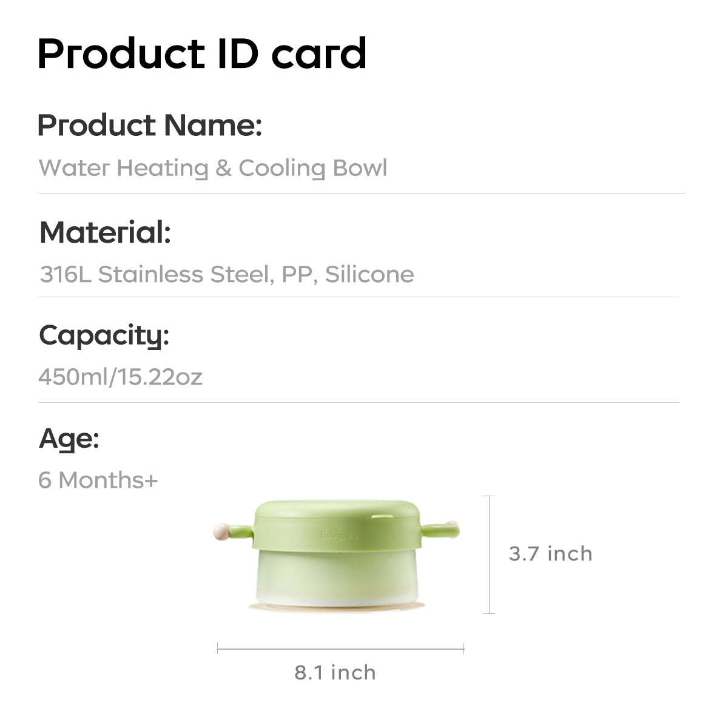Click the "6 Months+" age value
The image size is (728, 728).
98,480
